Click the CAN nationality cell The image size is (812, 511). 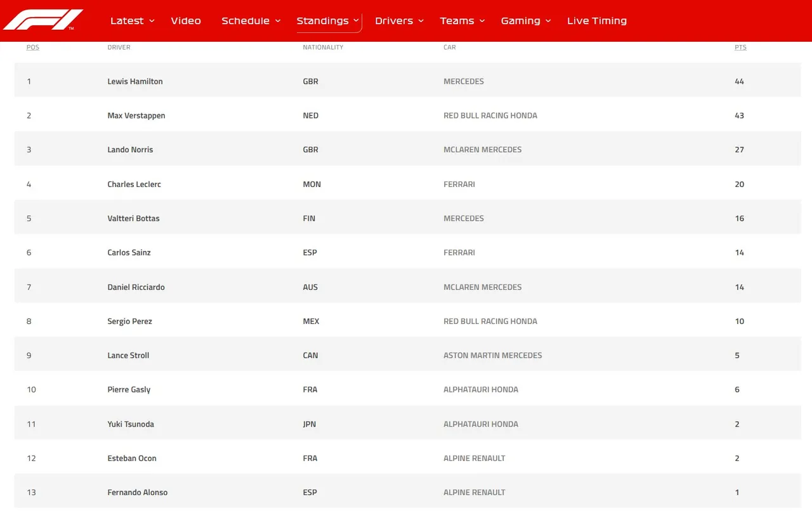coord(310,355)
